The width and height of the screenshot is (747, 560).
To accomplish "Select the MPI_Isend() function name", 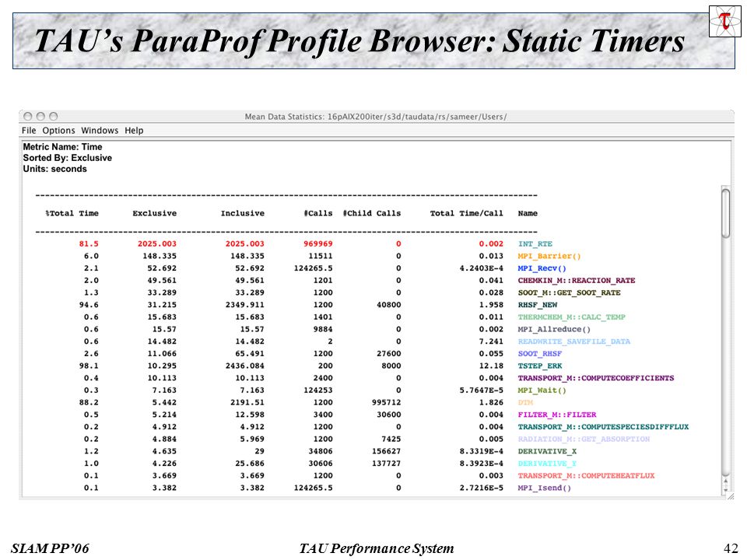I will pyautogui.click(x=545, y=488).
